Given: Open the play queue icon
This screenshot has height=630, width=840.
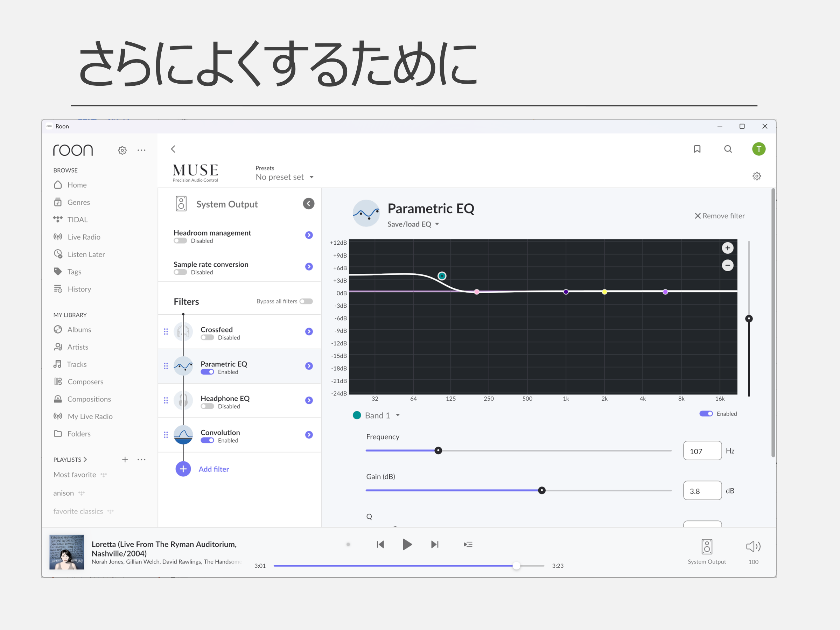Looking at the screenshot, I should 468,545.
